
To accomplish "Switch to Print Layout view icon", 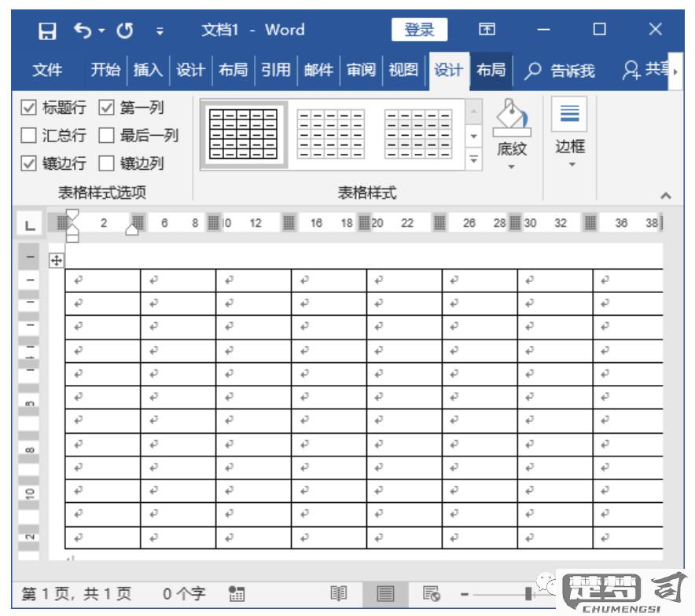I will coord(385,593).
